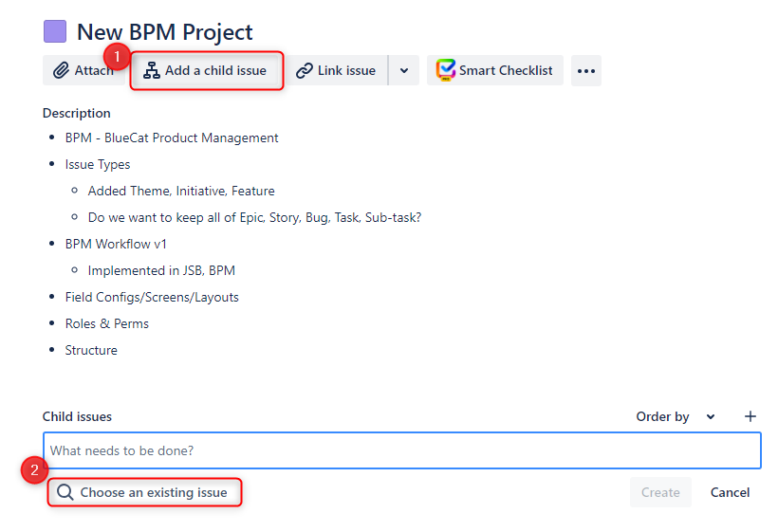The width and height of the screenshot is (778, 532).
Task: Click the Description heading
Action: (77, 113)
